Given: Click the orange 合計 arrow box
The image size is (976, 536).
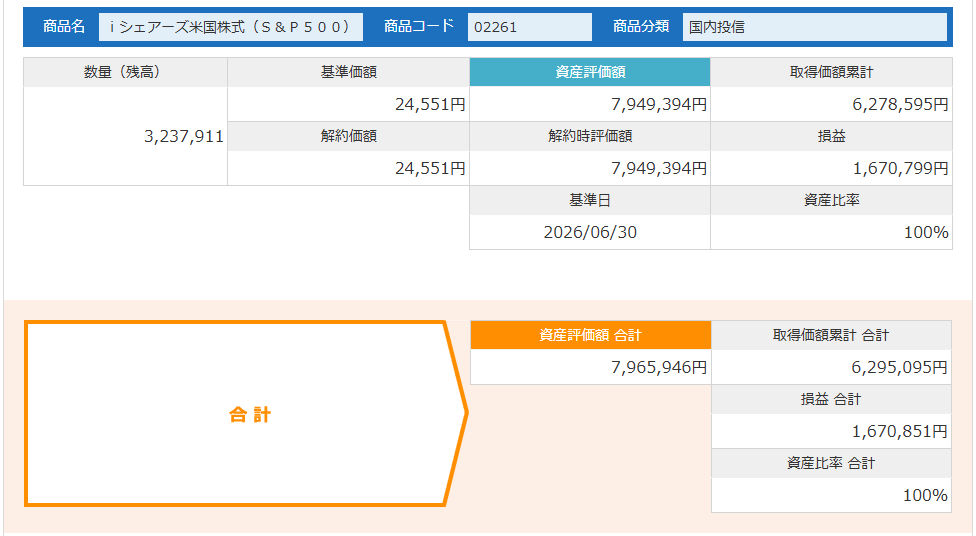Looking at the screenshot, I should (x=246, y=414).
